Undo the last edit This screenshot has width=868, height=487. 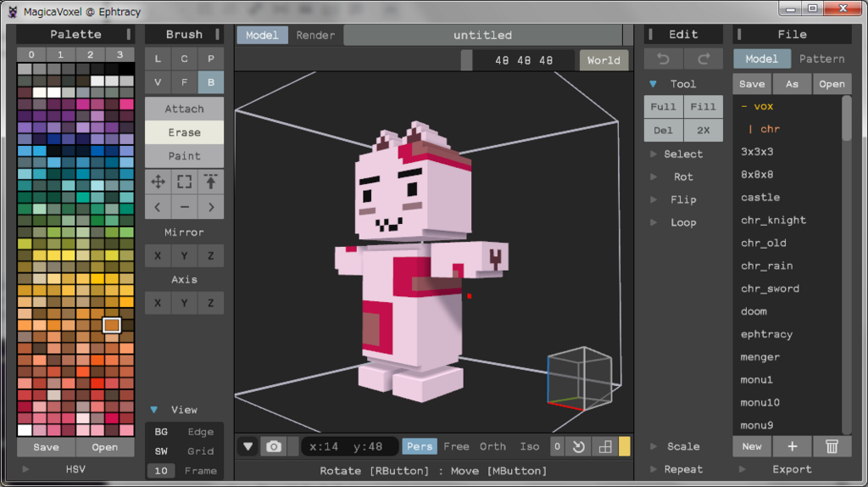(663, 59)
